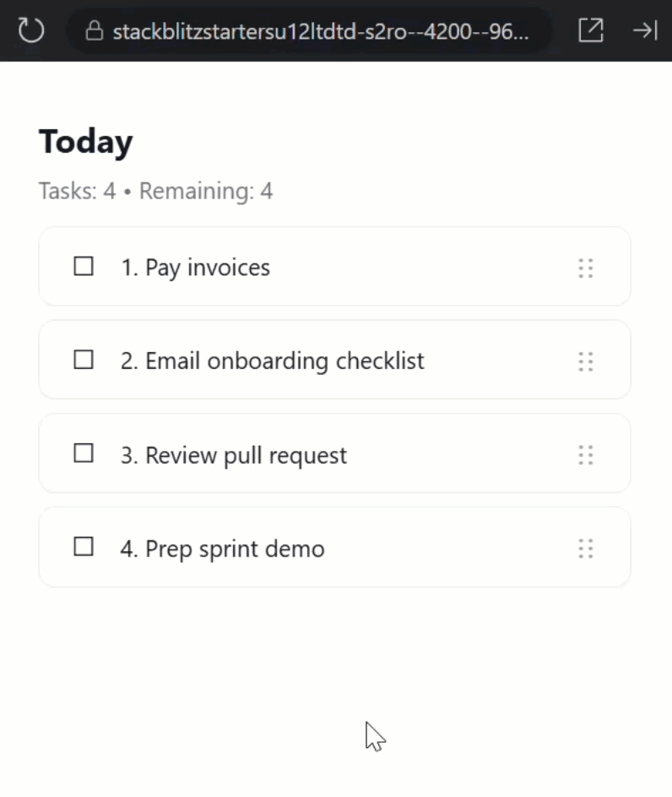Toggle the Prep sprint demo checkbox

84,547
